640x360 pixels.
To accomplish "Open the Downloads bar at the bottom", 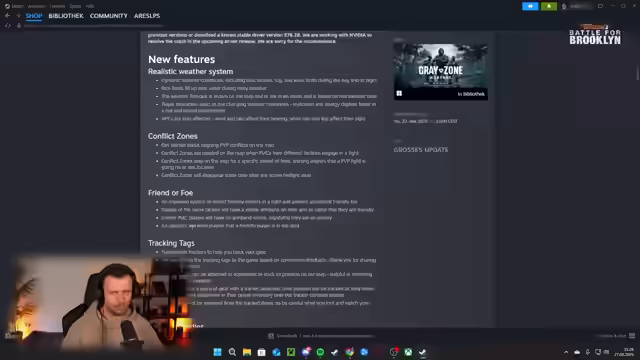I will 322,336.
